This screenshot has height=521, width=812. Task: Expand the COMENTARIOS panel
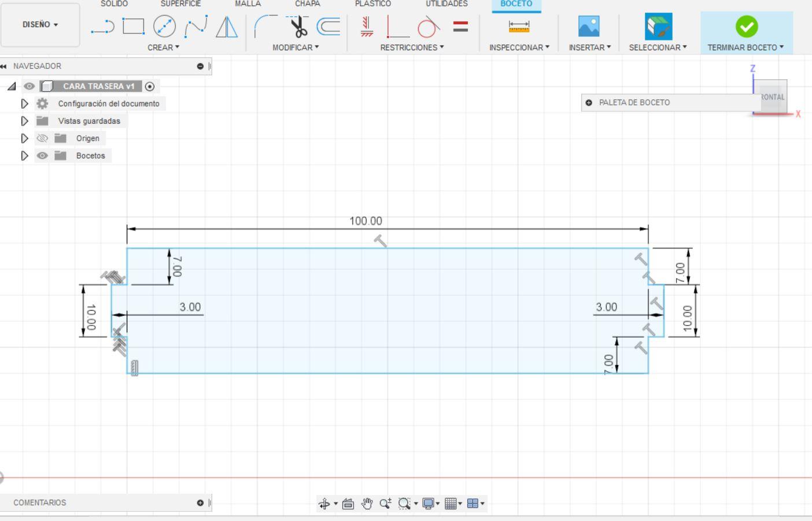click(x=200, y=502)
